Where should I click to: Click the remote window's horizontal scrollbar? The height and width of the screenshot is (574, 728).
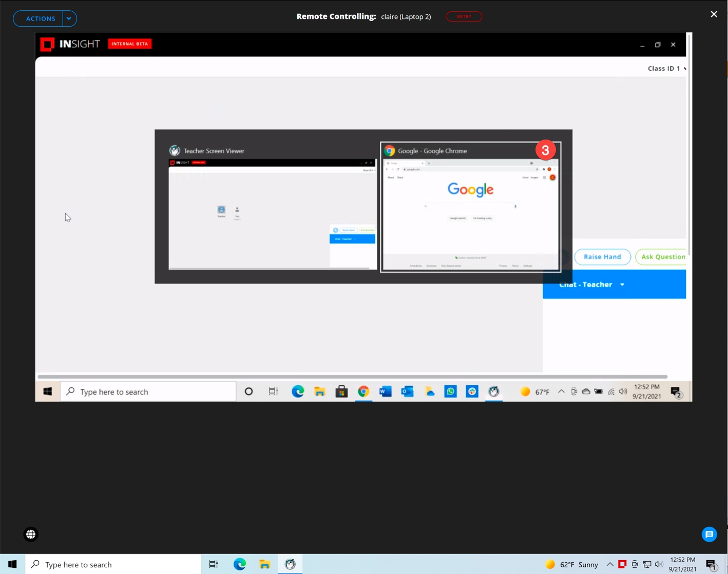[352, 377]
